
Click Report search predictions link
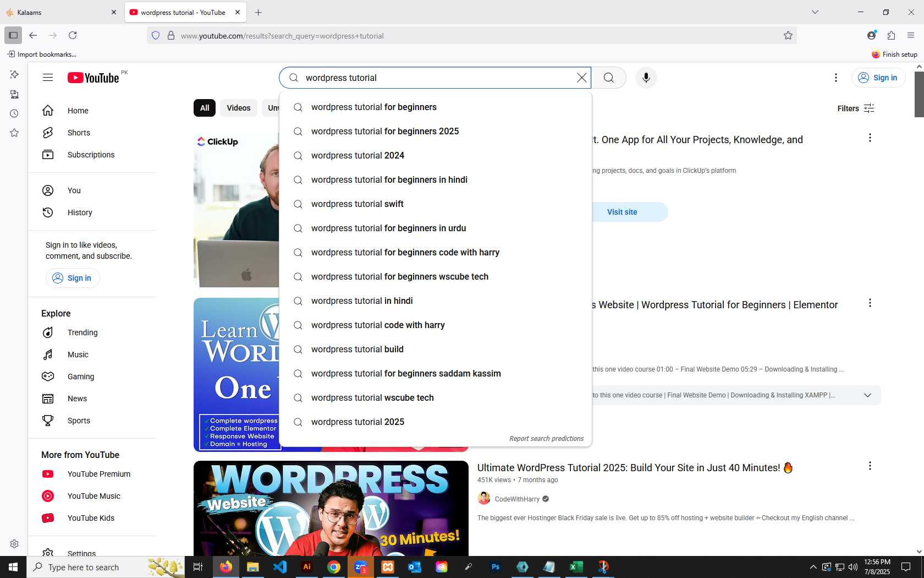point(546,439)
